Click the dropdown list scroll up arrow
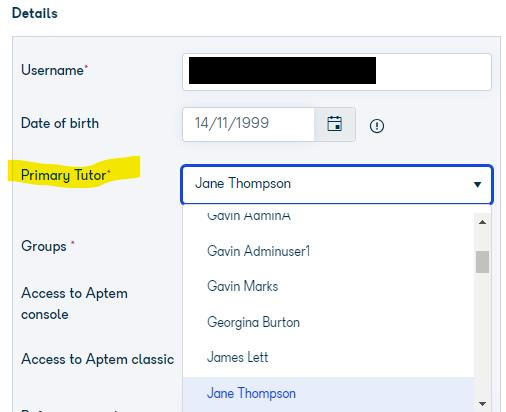Image resolution: width=506 pixels, height=412 pixels. coord(482,222)
